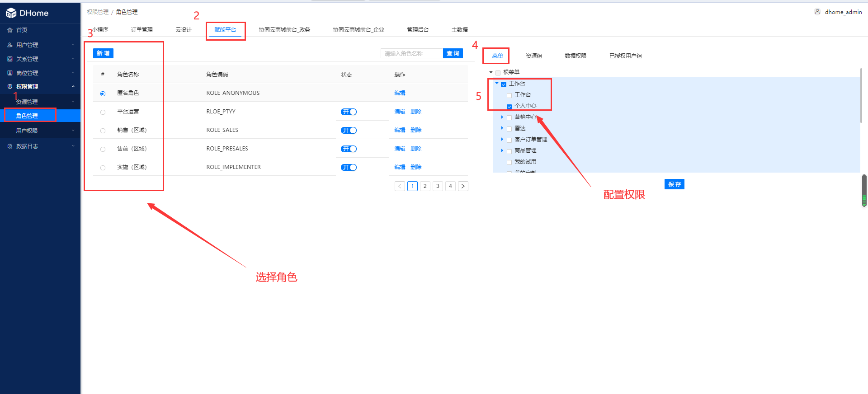Click the DHome logo icon
Screen dimensions: 868x394
[11, 13]
